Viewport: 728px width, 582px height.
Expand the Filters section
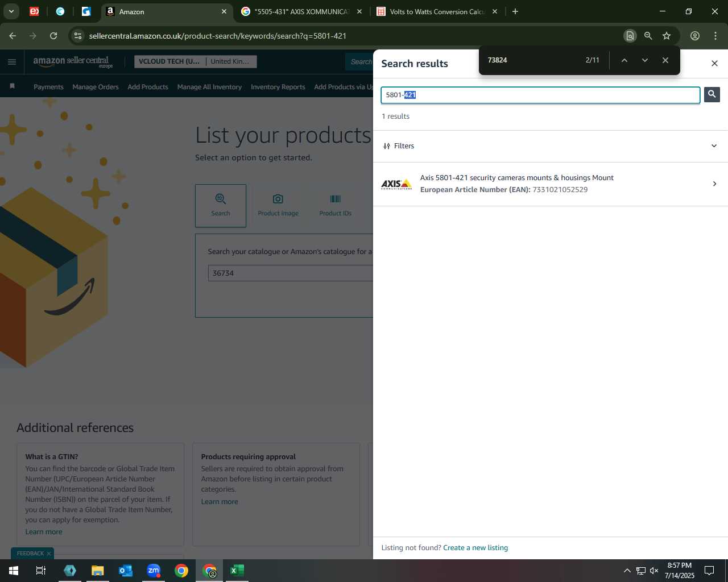coord(550,146)
